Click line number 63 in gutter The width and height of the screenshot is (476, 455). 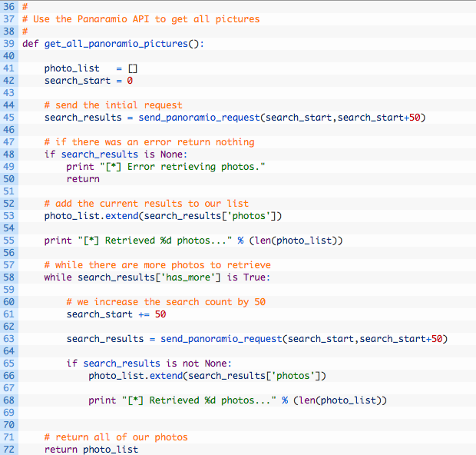[8, 339]
